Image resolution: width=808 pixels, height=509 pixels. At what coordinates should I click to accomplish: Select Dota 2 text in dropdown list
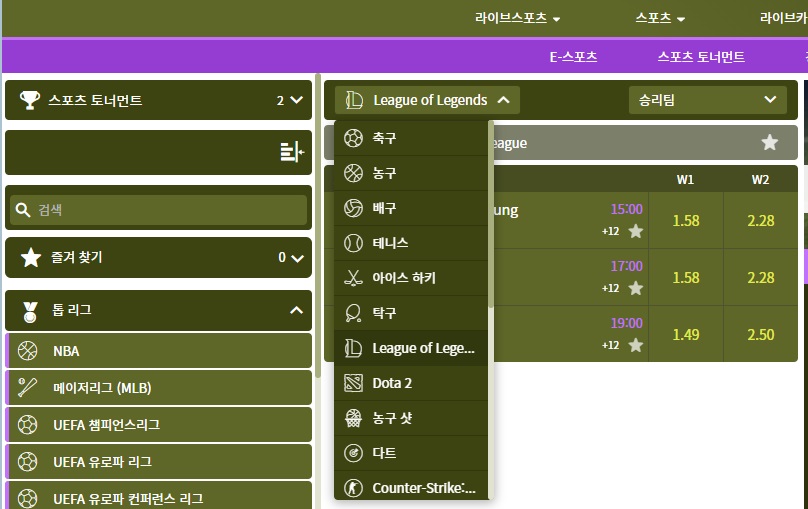[392, 383]
